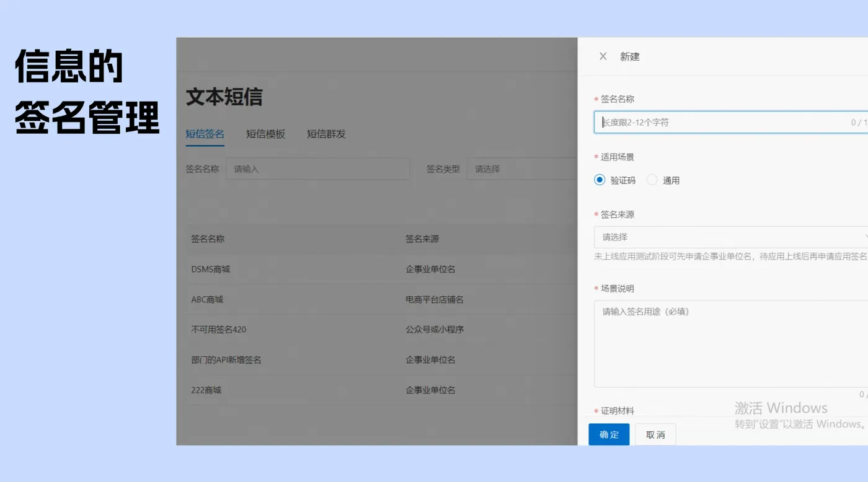Viewport: 868px width, 482px height.
Task: Select the 通用 radio button
Action: coord(652,180)
